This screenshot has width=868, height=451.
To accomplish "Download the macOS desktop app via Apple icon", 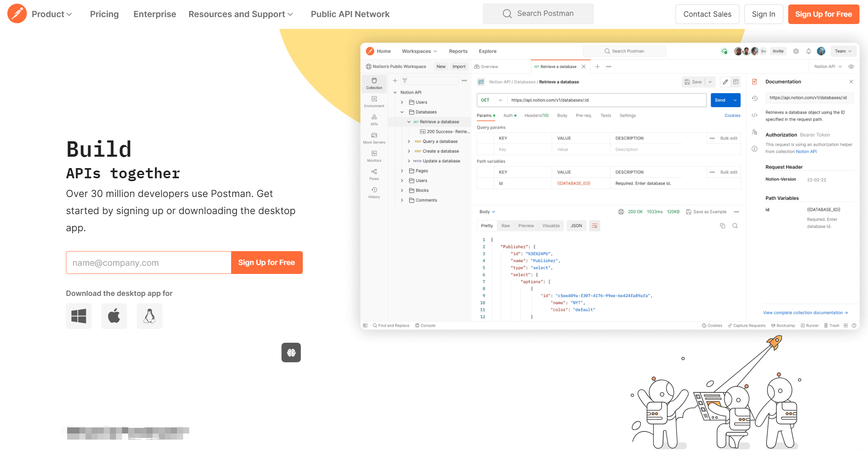I will click(114, 316).
